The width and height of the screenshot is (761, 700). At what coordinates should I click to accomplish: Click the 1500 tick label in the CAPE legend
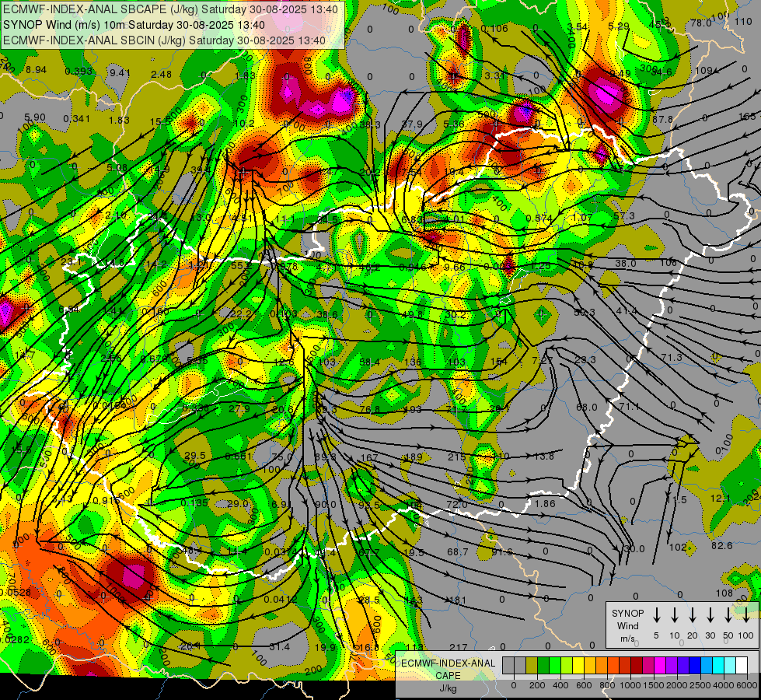[654, 685]
